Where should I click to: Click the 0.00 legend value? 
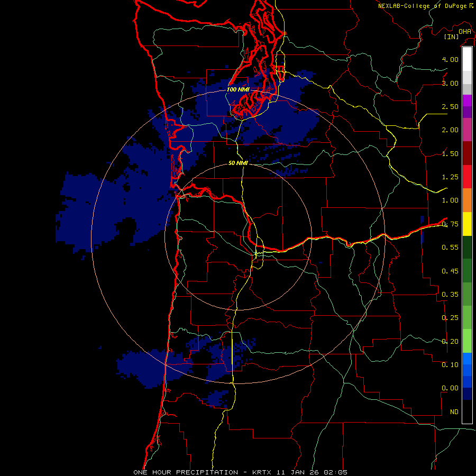click(450, 388)
